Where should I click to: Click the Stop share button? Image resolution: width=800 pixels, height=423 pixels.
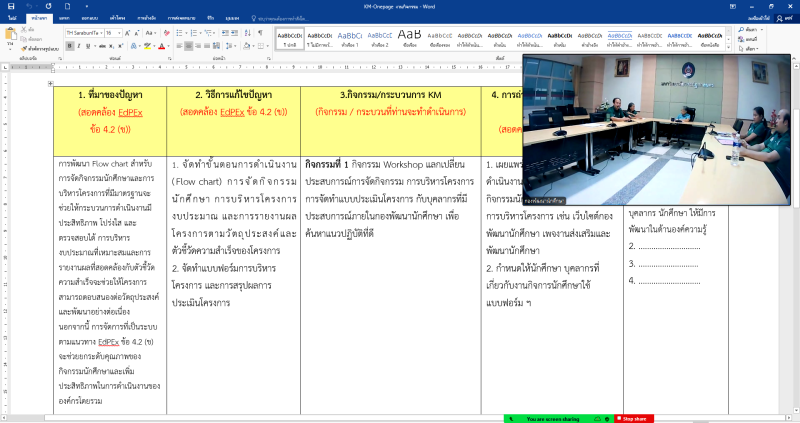(635, 418)
